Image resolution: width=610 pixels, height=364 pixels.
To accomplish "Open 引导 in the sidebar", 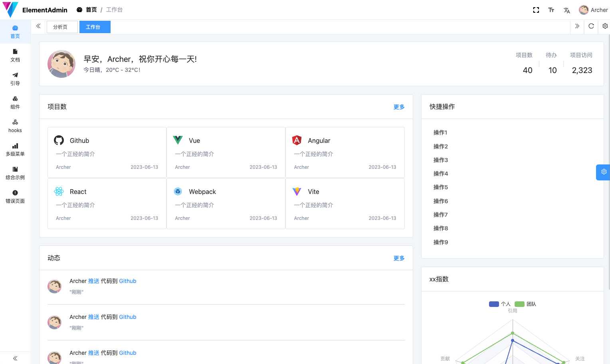I will point(15,79).
